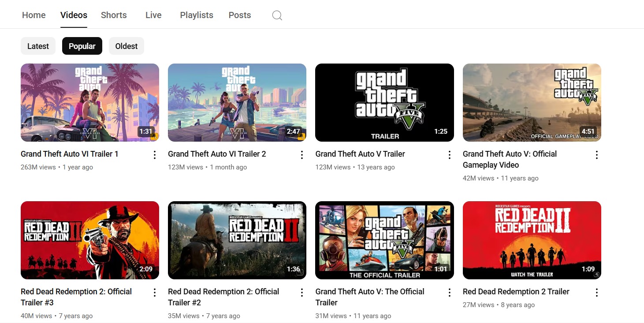Open options menu for Grand Theft Auto VI Trailer 2

pos(302,155)
